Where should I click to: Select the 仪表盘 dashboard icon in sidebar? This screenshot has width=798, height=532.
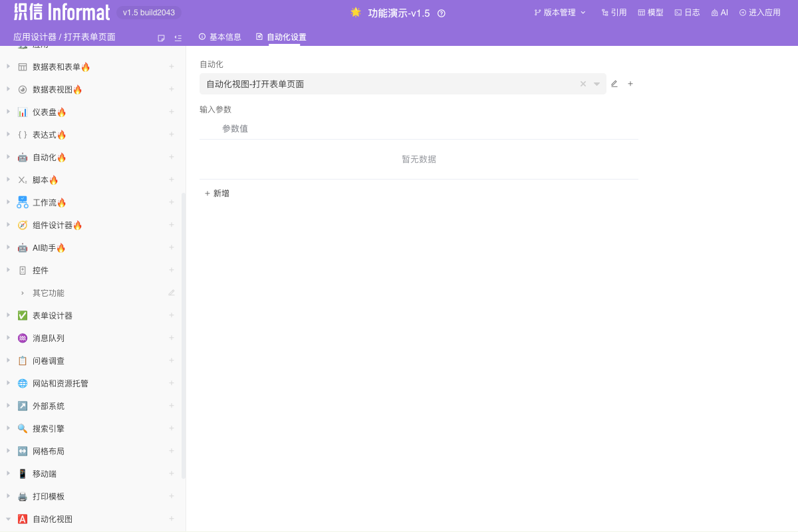(x=22, y=112)
